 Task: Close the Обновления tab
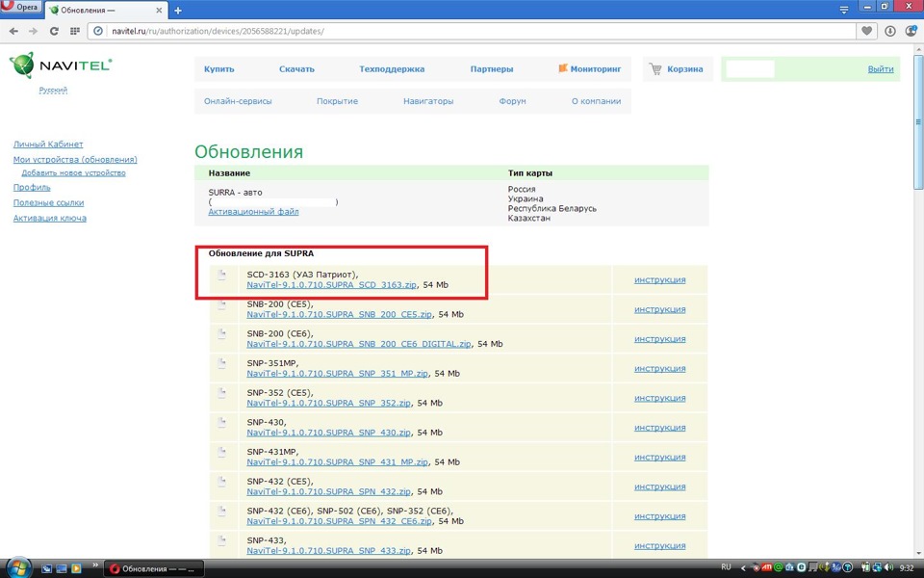click(x=159, y=11)
